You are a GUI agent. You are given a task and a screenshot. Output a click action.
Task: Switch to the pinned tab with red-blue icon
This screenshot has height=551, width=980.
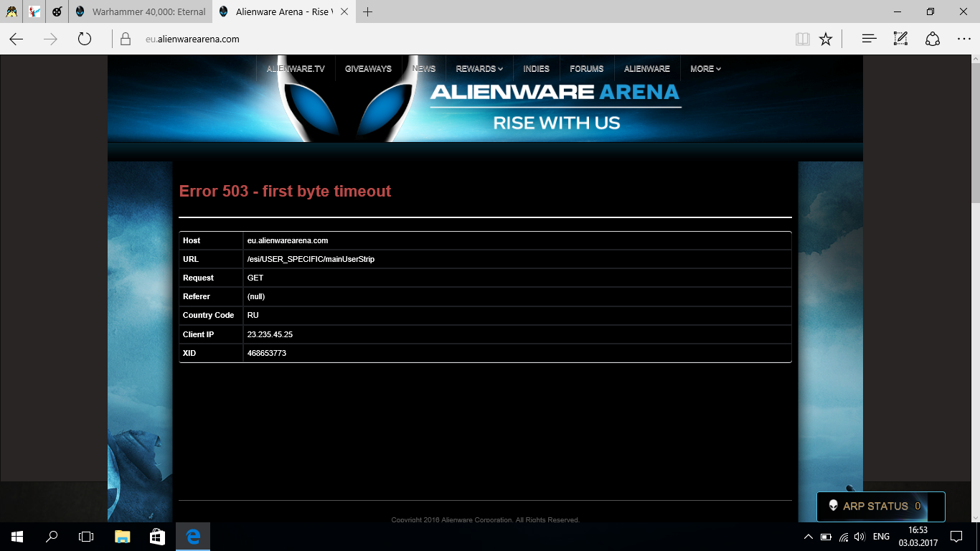point(34,11)
